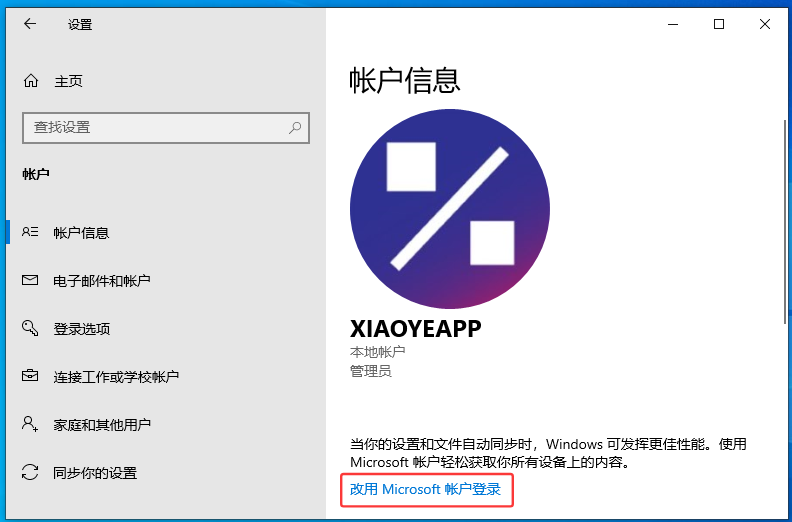
Task: Select the envelope icon for 电子邮件和帐户
Action: point(30,281)
